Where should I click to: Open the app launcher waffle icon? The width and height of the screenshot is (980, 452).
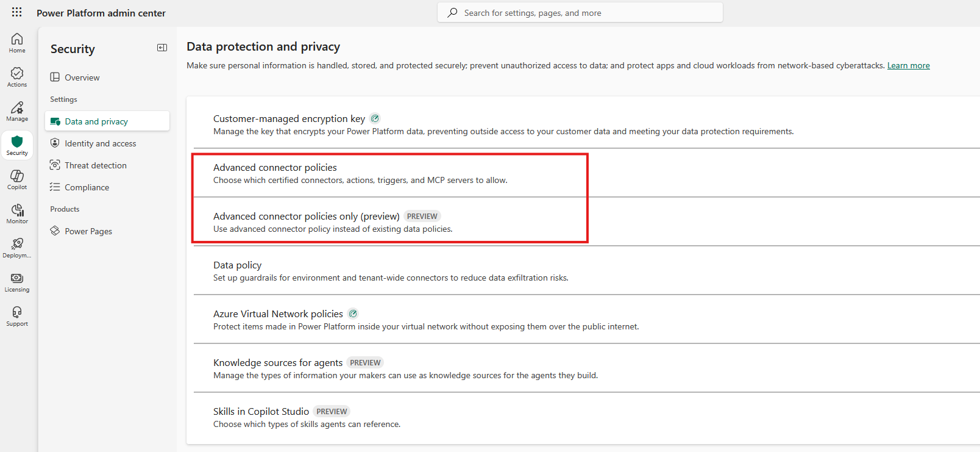coord(17,12)
